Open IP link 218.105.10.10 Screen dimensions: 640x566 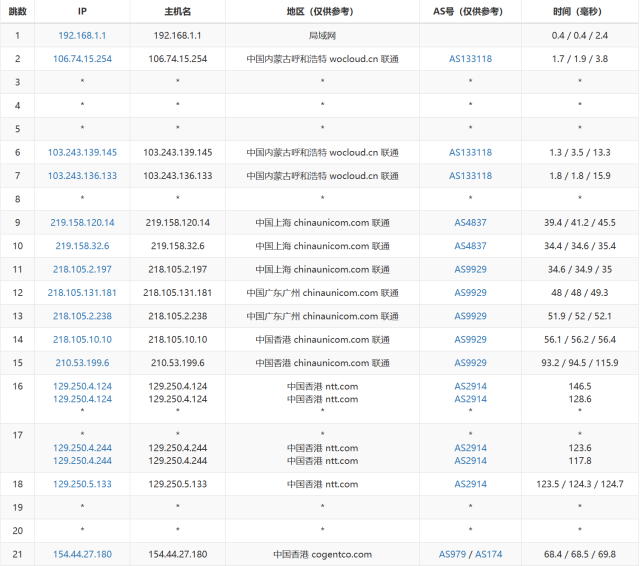[82, 340]
